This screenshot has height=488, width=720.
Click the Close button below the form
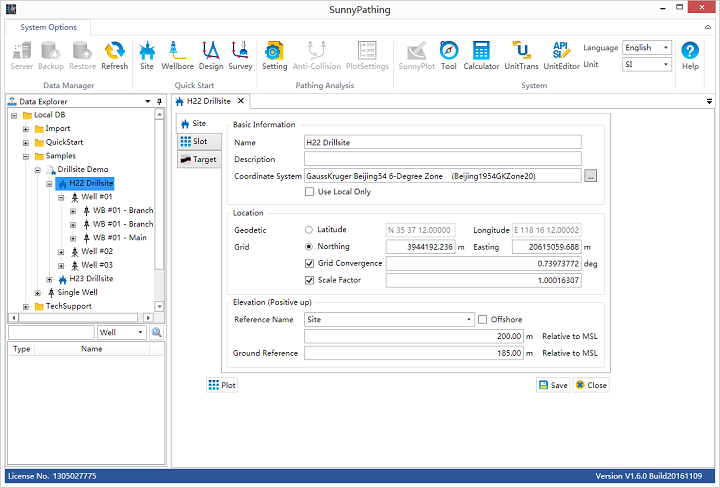pyautogui.click(x=591, y=385)
